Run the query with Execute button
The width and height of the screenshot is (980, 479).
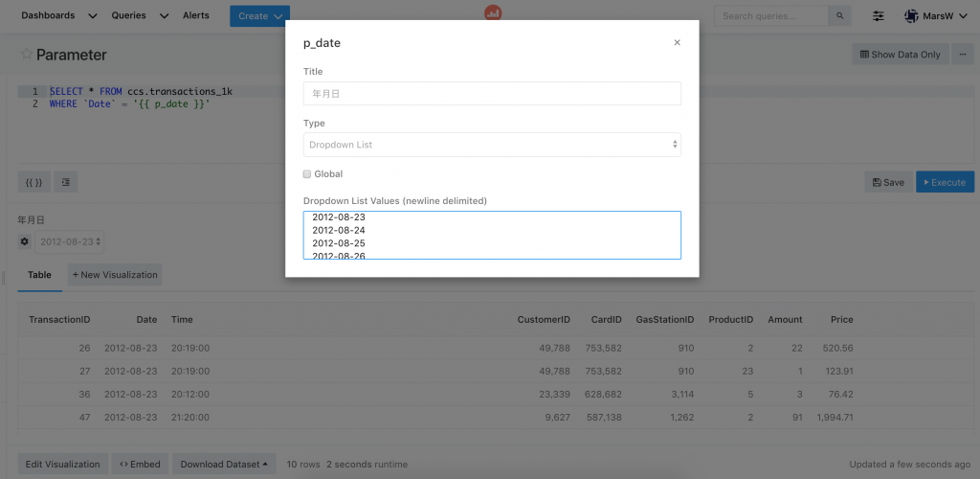coord(945,182)
